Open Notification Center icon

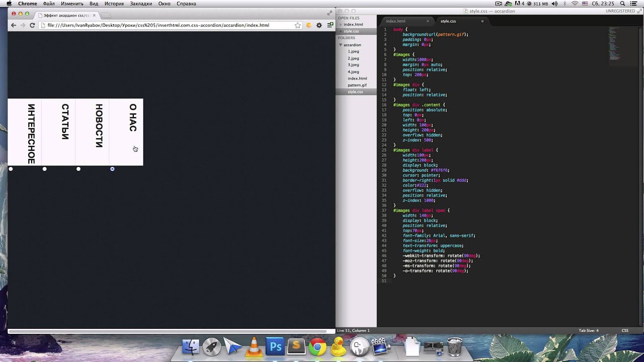pos(634,4)
